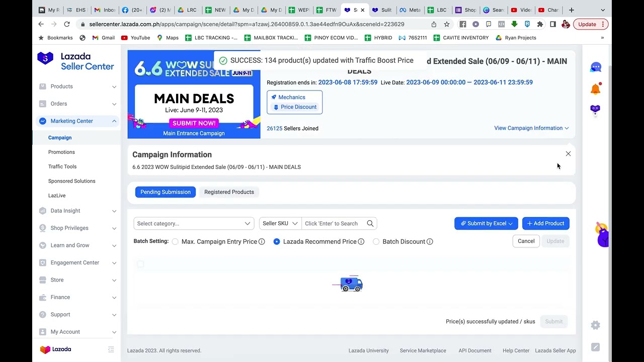Select Max. Campaign Entry Price radio
The width and height of the screenshot is (644, 362).
pyautogui.click(x=175, y=242)
